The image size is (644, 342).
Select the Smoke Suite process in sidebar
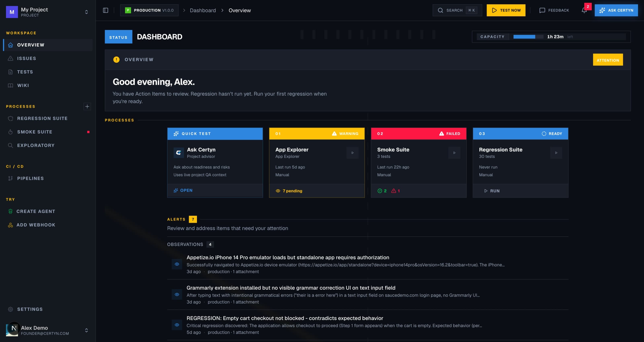[35, 132]
